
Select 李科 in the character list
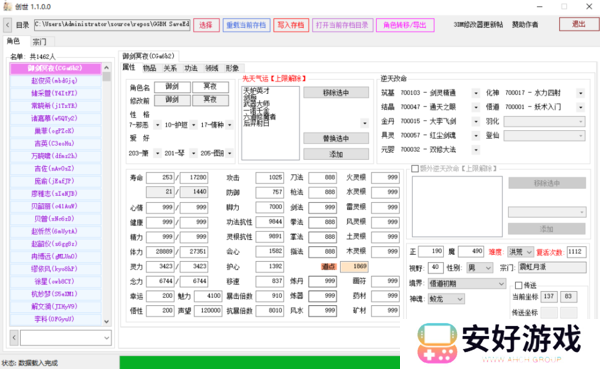pos(55,319)
